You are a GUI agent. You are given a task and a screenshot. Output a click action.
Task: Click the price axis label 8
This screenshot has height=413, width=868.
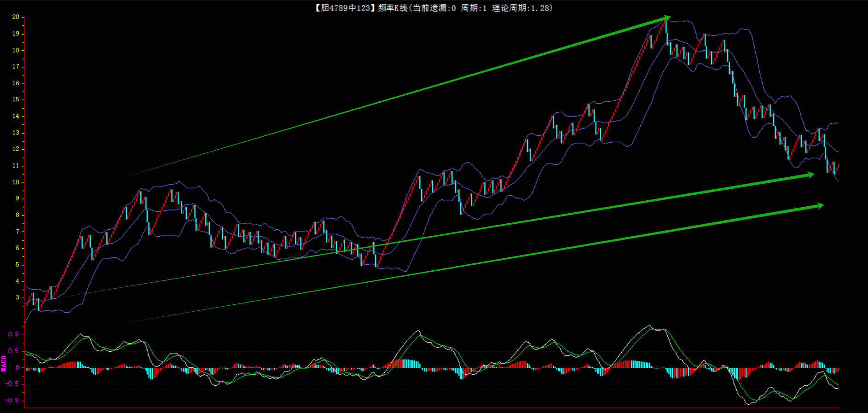(17, 215)
